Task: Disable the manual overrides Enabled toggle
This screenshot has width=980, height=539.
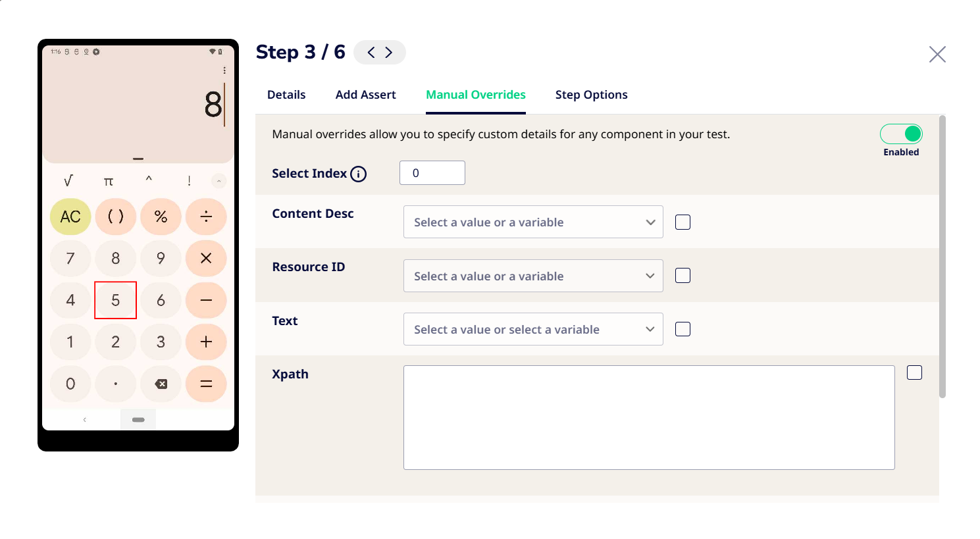Action: point(901,134)
